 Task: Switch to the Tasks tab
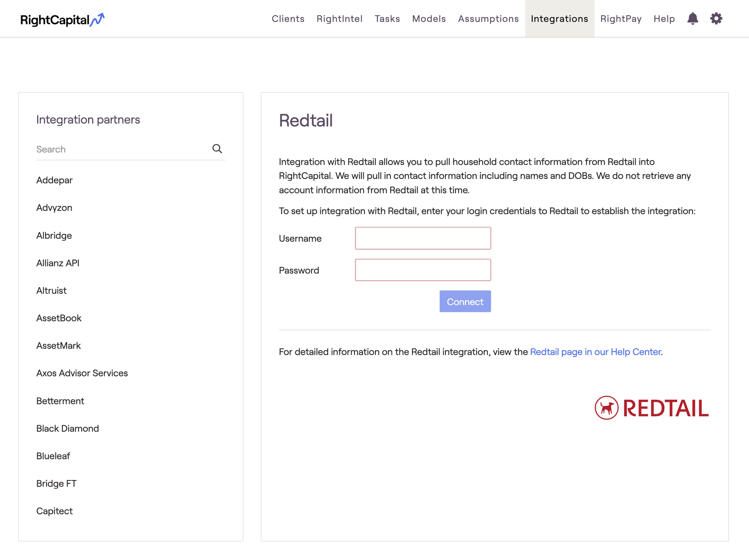click(387, 19)
